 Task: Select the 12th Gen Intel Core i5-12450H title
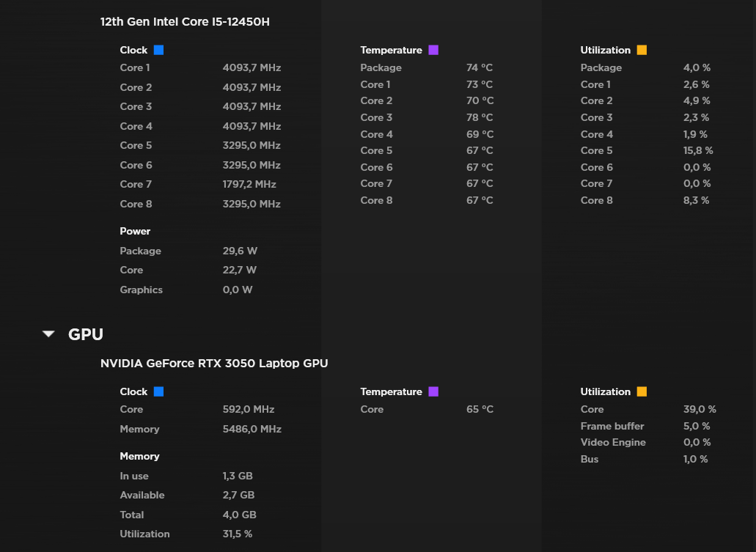(185, 22)
